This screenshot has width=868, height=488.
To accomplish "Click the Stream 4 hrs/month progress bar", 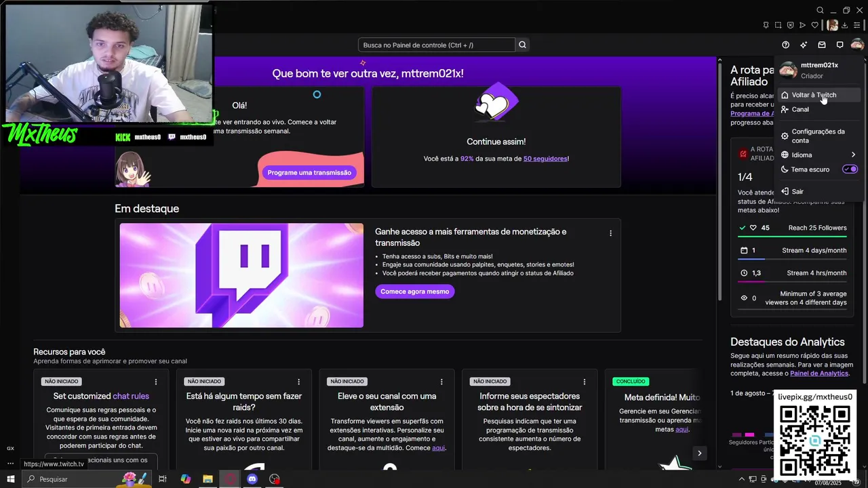I will 792,281.
